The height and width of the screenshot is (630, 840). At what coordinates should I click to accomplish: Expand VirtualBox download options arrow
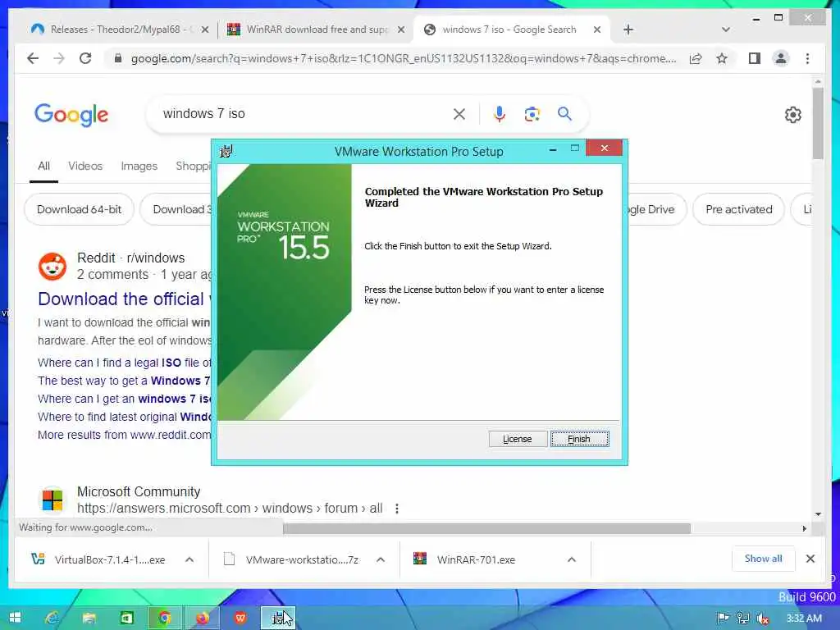point(189,559)
